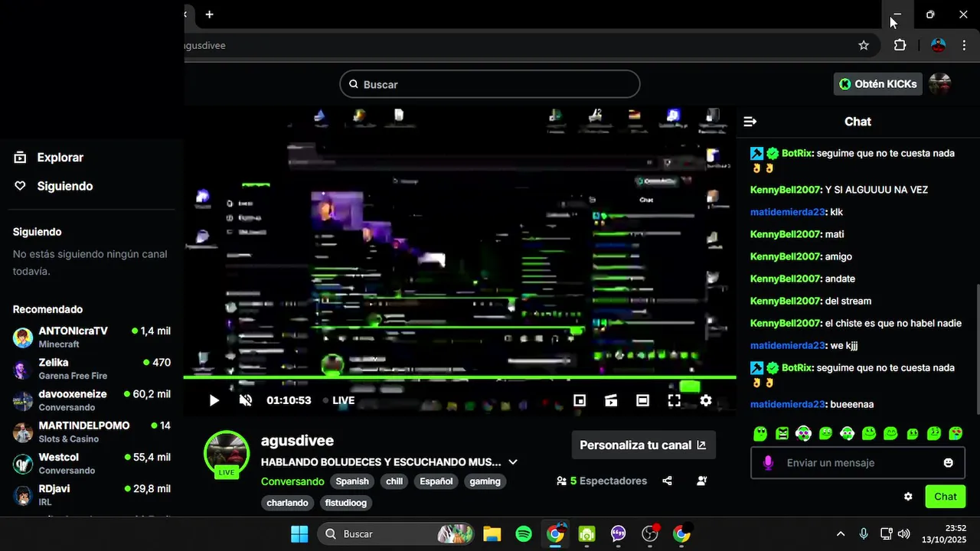
Task: Open davooxeneize recommended channel
Action: [92, 399]
